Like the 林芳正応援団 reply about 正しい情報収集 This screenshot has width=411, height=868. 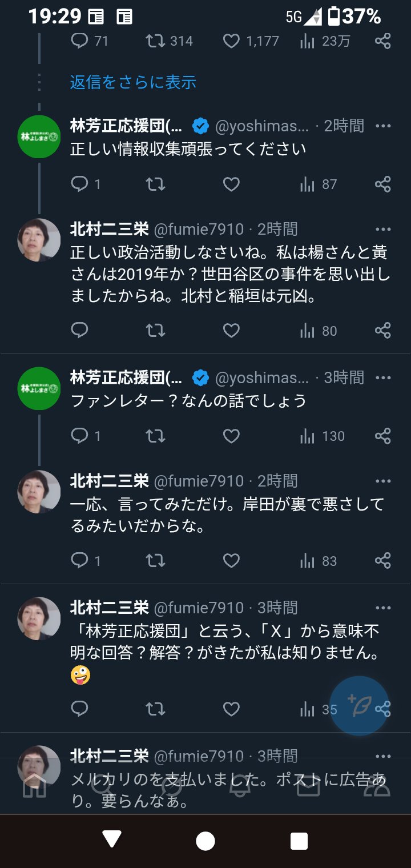[x=231, y=184]
